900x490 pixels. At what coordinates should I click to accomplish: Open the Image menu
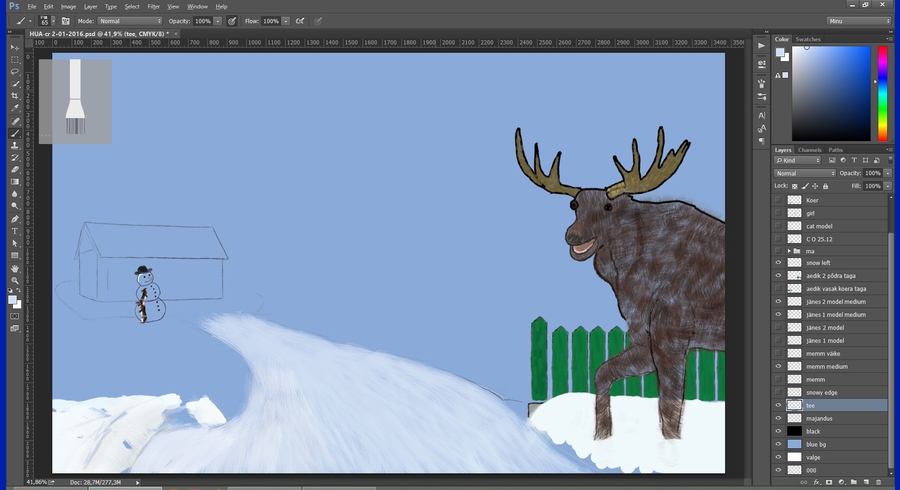(x=68, y=7)
